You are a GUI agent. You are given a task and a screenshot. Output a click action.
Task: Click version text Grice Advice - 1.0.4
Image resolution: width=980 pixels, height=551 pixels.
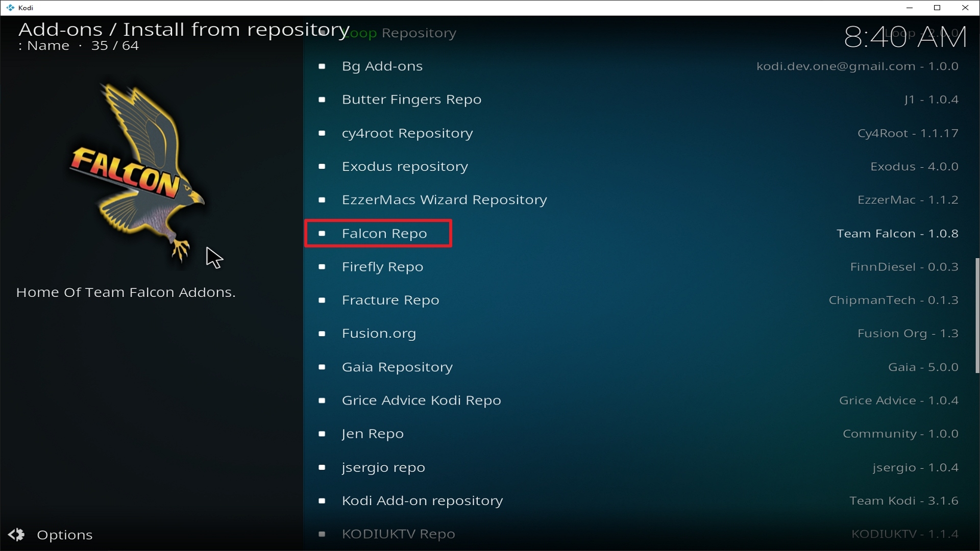pyautogui.click(x=899, y=400)
